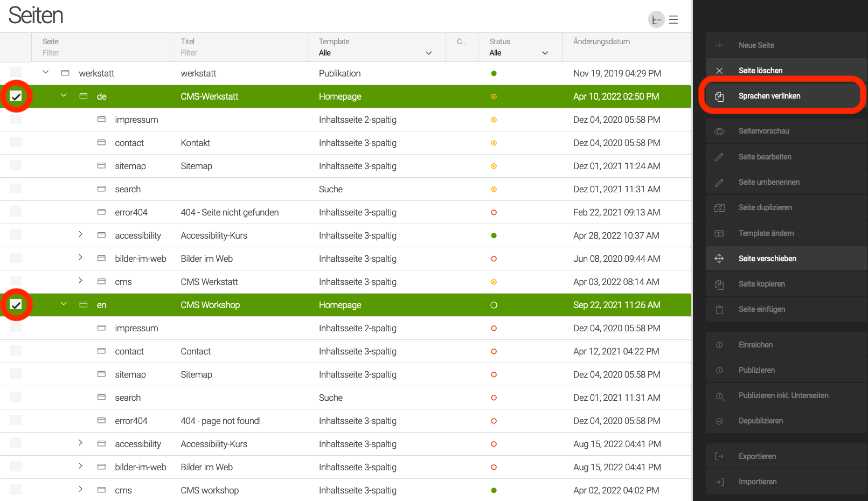
Task: Click the Sprachen verlinken copy icon
Action: coord(719,96)
